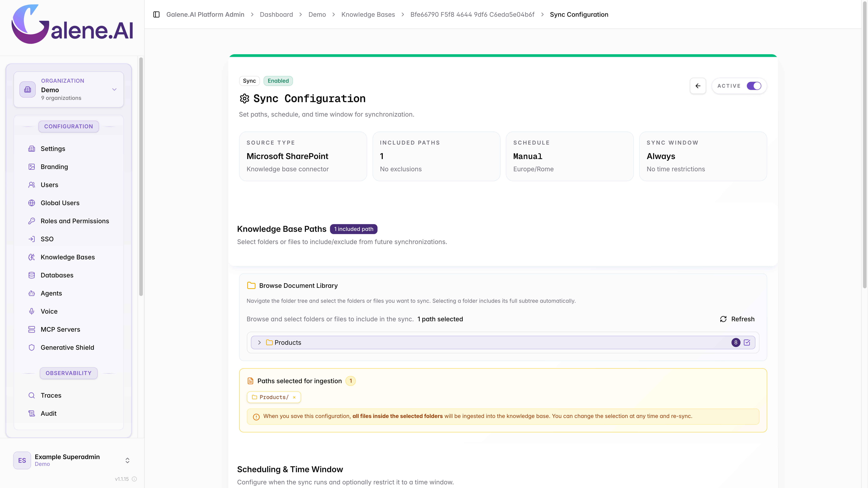Click the Global Users globe icon
Viewport: 868px width, 488px height.
tap(32, 203)
